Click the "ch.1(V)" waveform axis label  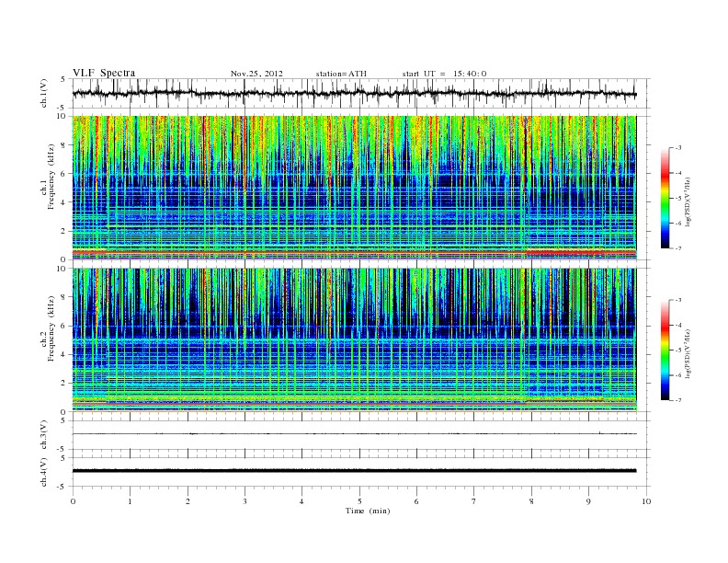pos(43,93)
